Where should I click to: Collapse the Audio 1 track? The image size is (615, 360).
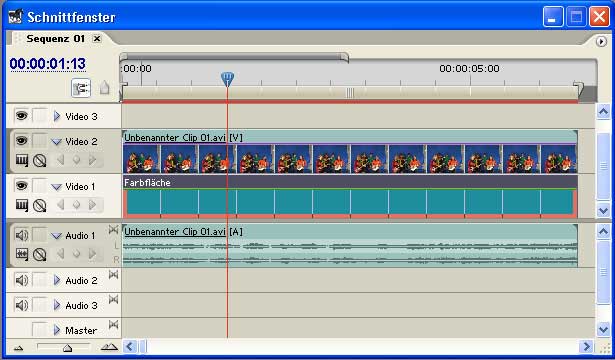point(57,236)
